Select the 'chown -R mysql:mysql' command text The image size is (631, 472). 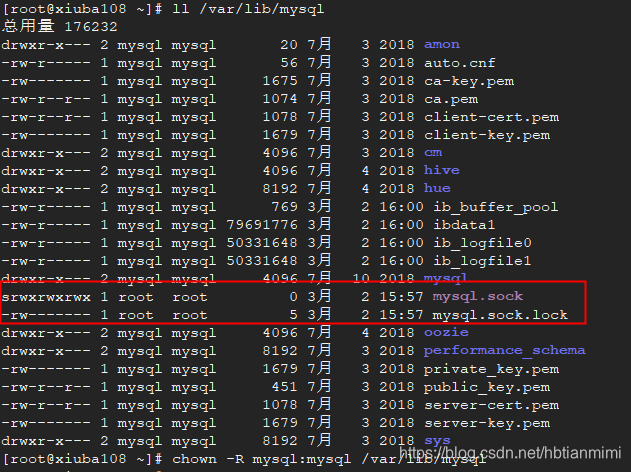tap(262, 459)
